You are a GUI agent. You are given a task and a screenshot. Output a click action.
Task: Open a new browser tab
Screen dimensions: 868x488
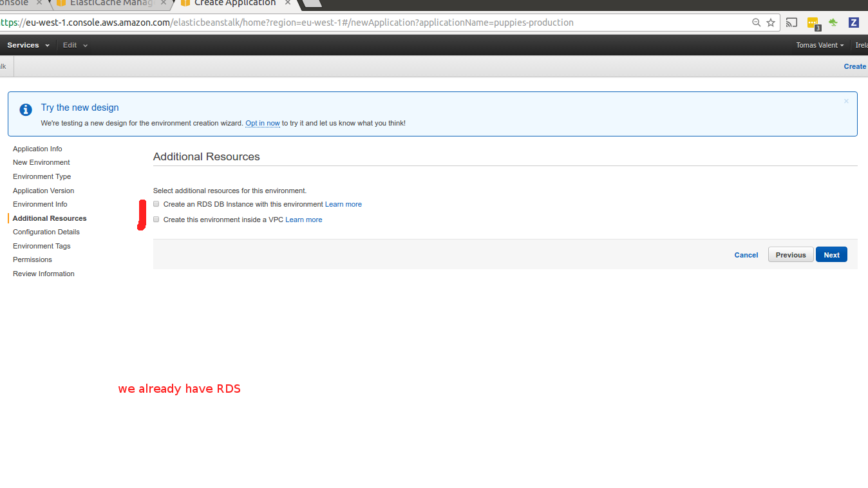click(312, 3)
